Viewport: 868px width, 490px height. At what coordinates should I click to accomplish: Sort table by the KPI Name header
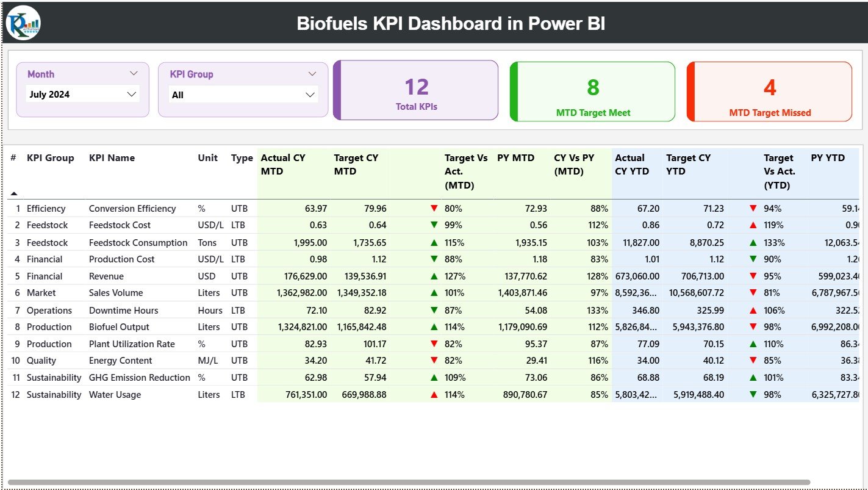(x=112, y=157)
